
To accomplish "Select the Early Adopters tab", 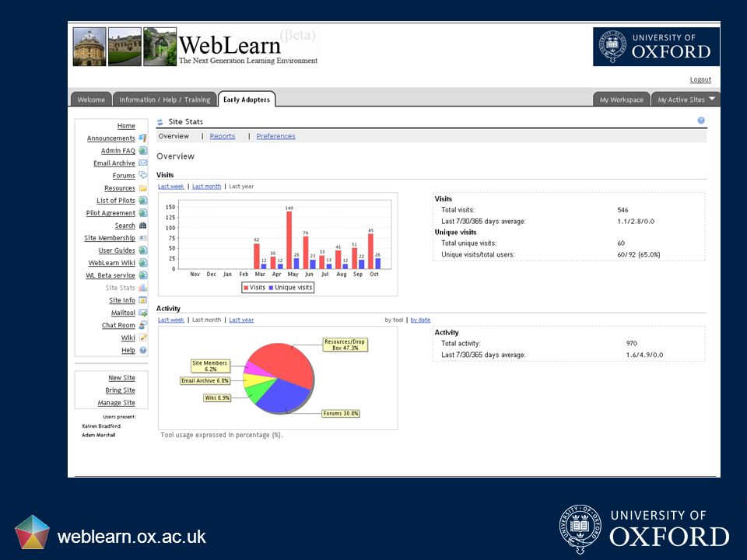I will click(x=247, y=99).
